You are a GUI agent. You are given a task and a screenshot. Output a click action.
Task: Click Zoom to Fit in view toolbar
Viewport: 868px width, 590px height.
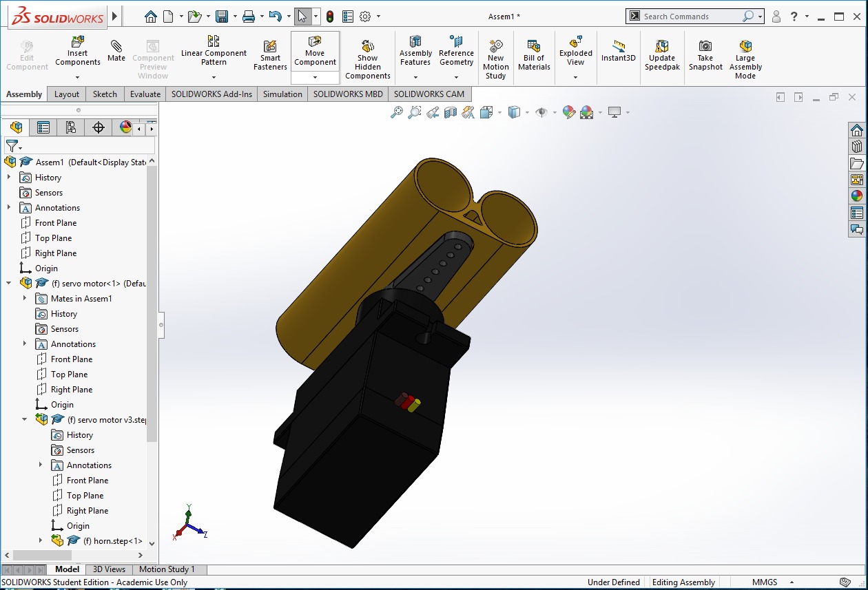pos(397,112)
